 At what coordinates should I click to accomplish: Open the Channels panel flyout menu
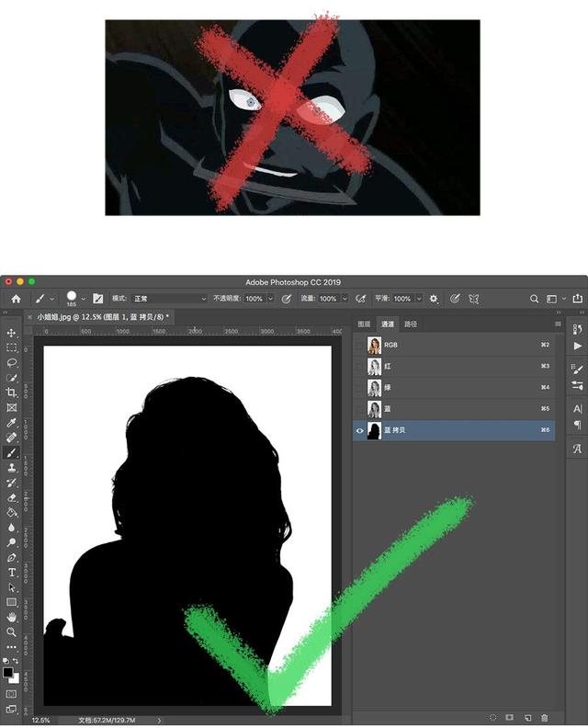coord(558,324)
